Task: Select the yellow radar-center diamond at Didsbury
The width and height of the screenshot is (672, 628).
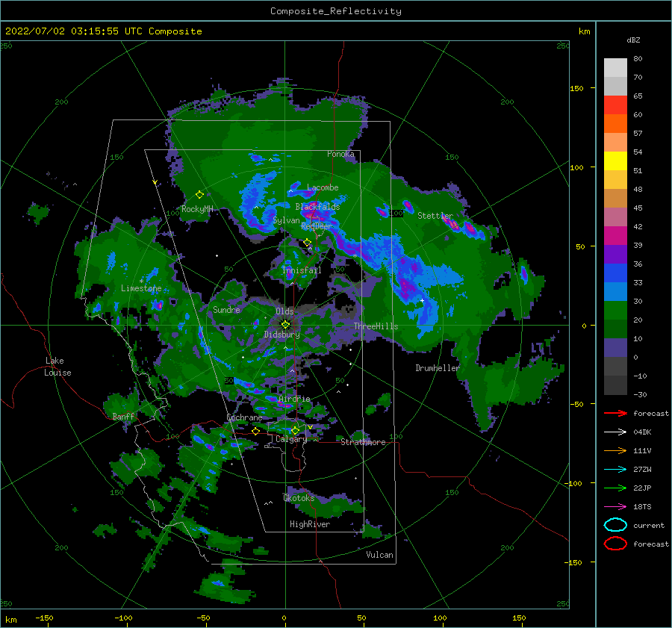Action: pos(285,325)
